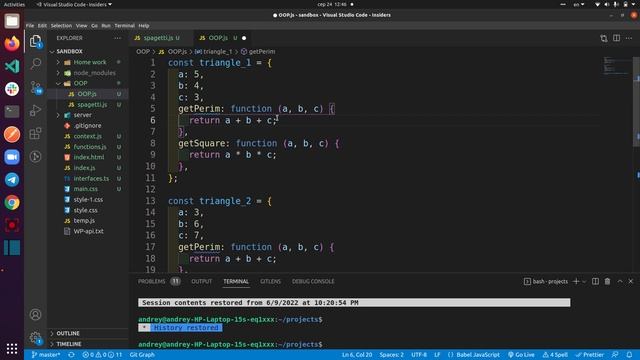Open the notifications bell in status bar
The image size is (640, 360).
(x=629, y=355)
